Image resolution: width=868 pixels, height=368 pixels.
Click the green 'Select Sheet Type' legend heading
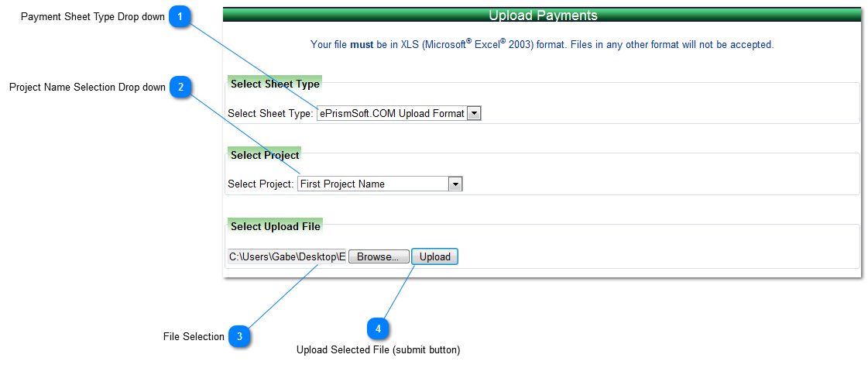(x=275, y=84)
